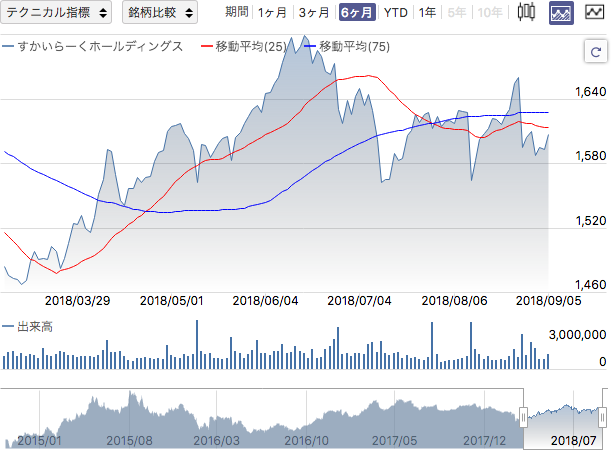Click the 2018/07 selected range in navigator
This screenshot has height=451, width=612.
point(573,440)
